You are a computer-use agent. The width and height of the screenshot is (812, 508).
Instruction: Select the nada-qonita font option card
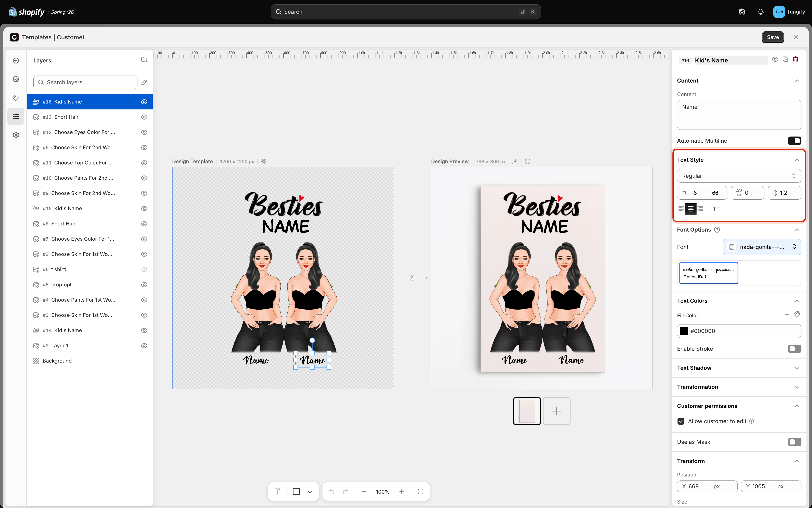[709, 273]
